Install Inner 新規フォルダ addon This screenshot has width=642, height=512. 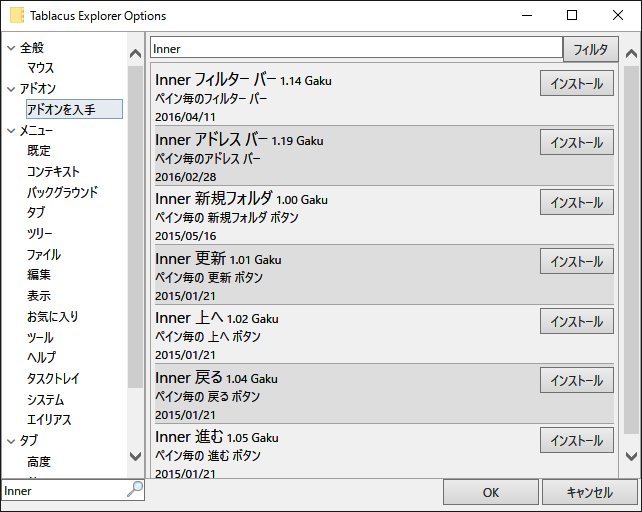pos(576,202)
